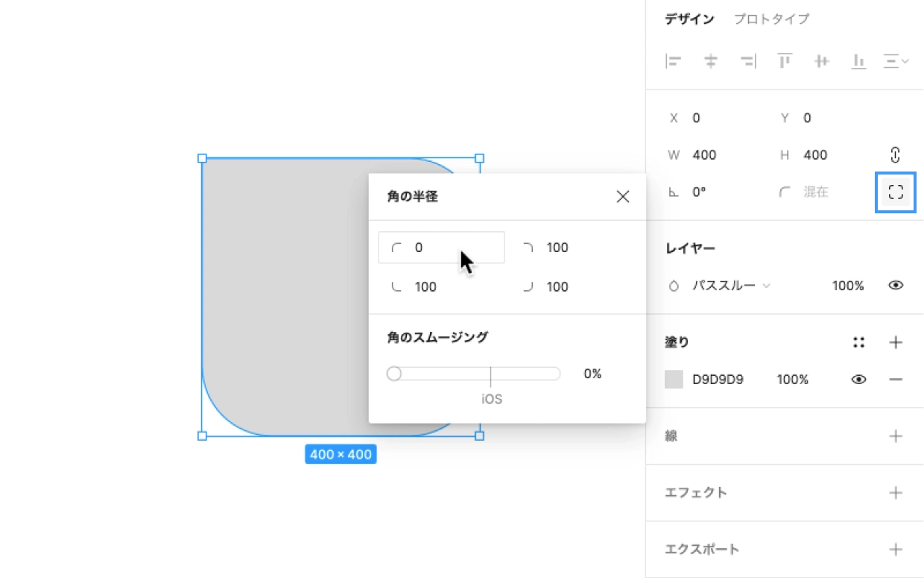Screen dimensions: 924x578
Task: Close the 角の半径 popup
Action: click(623, 197)
